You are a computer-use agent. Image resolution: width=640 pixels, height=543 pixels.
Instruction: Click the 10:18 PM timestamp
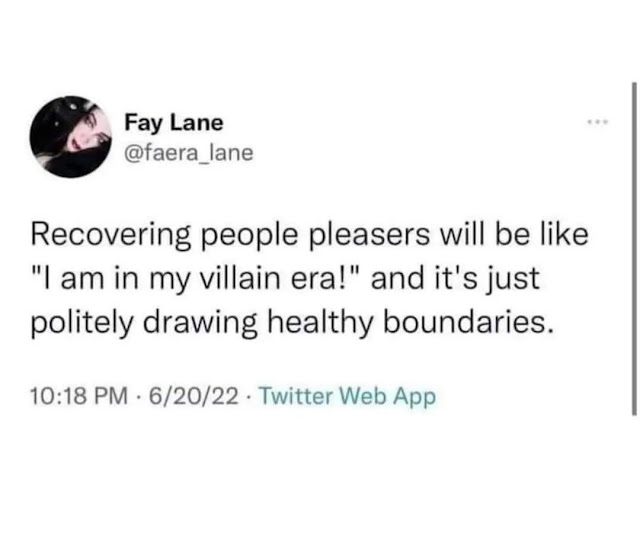[79, 395]
